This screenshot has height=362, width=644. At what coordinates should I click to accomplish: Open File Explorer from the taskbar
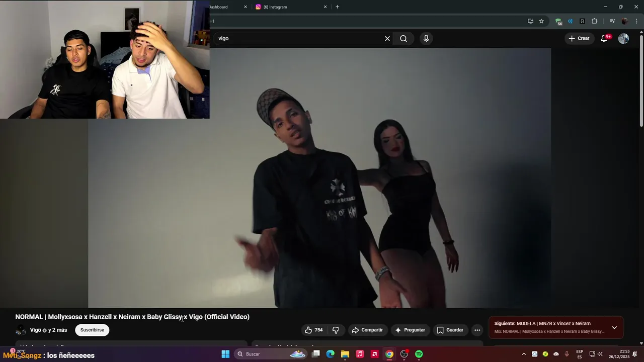click(x=345, y=354)
